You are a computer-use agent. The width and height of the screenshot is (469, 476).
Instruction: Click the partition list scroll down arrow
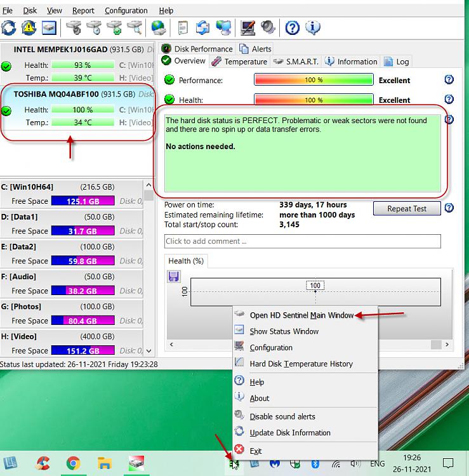pyautogui.click(x=149, y=350)
